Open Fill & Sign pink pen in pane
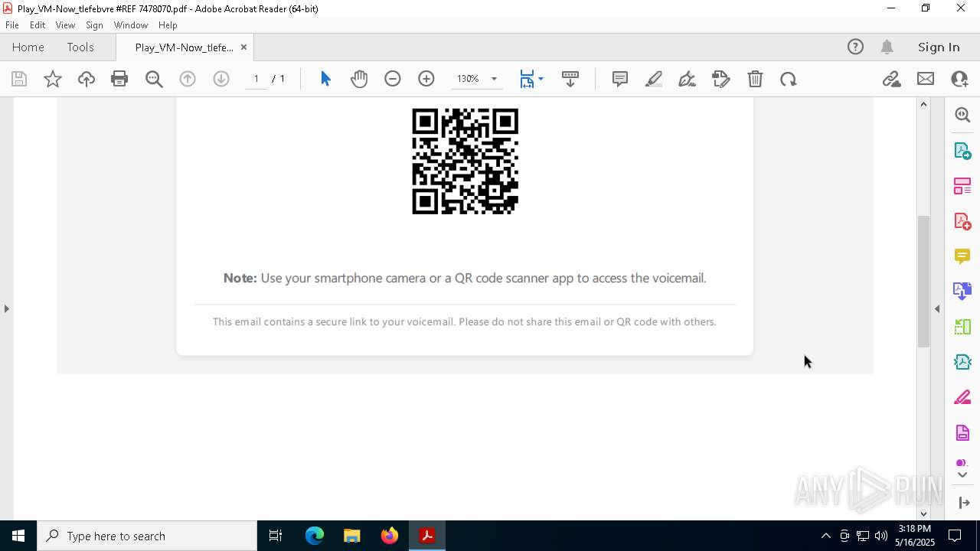Viewport: 980px width, 551px height. 962,397
